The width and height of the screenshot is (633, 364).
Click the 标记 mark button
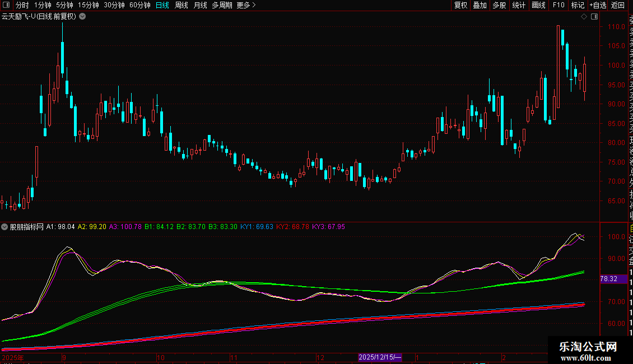(x=578, y=5)
